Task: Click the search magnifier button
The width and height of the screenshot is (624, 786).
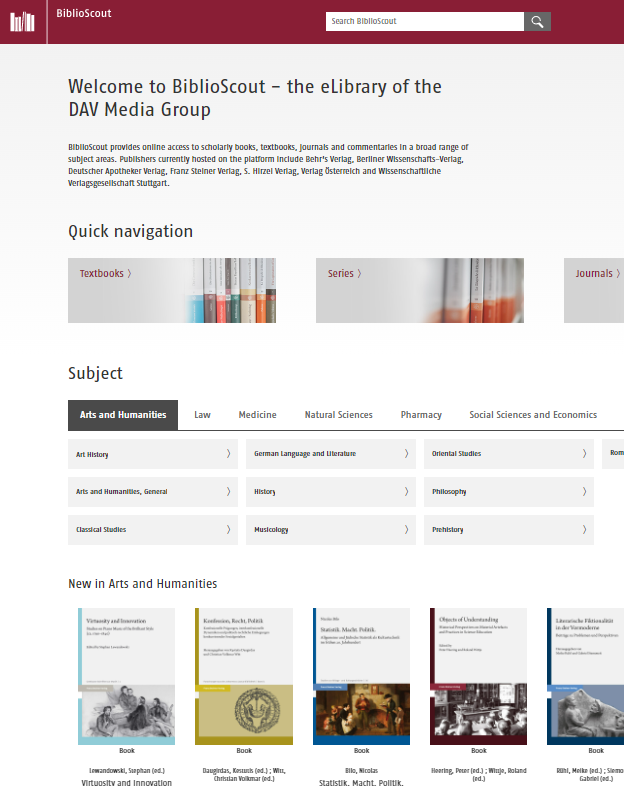Action: (537, 22)
